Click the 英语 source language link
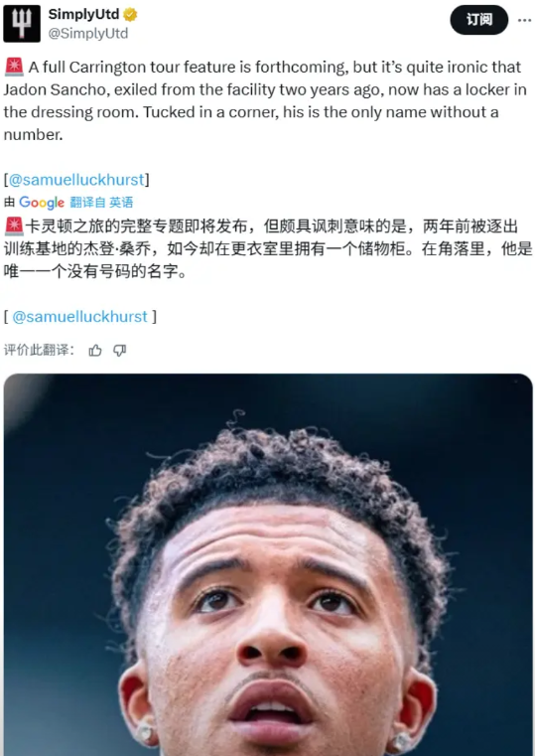 (120, 202)
